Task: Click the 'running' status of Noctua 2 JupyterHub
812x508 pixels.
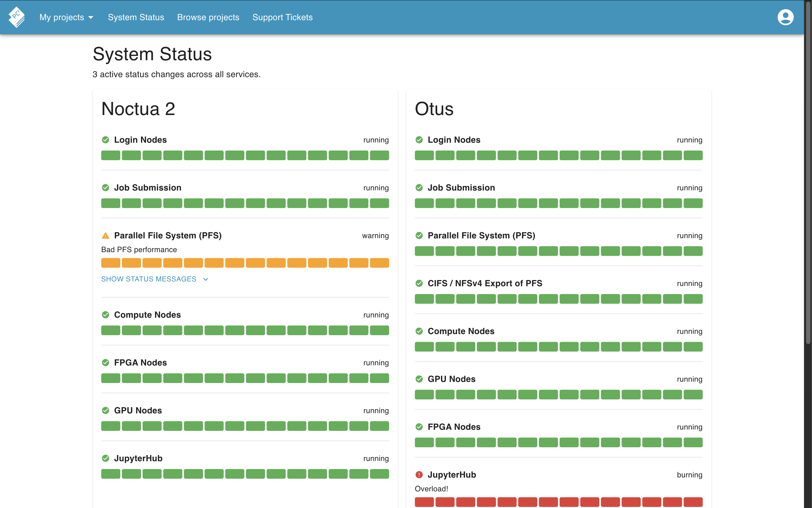Action: click(x=376, y=459)
